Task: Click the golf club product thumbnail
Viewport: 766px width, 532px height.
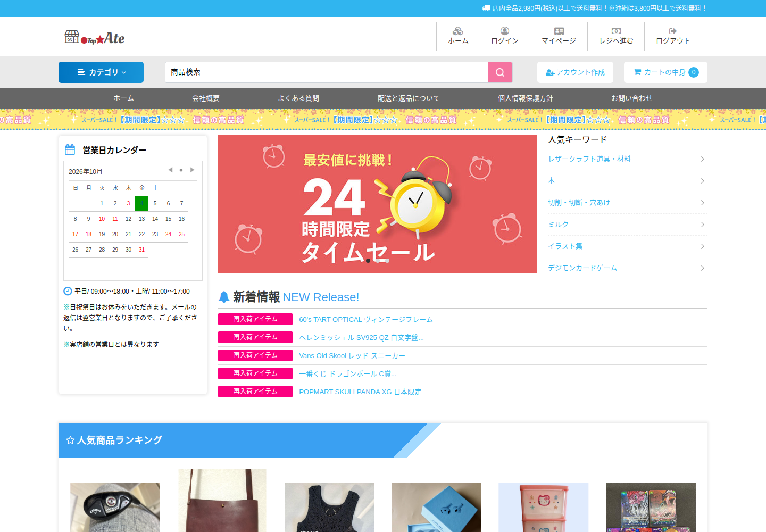Action: [115, 507]
